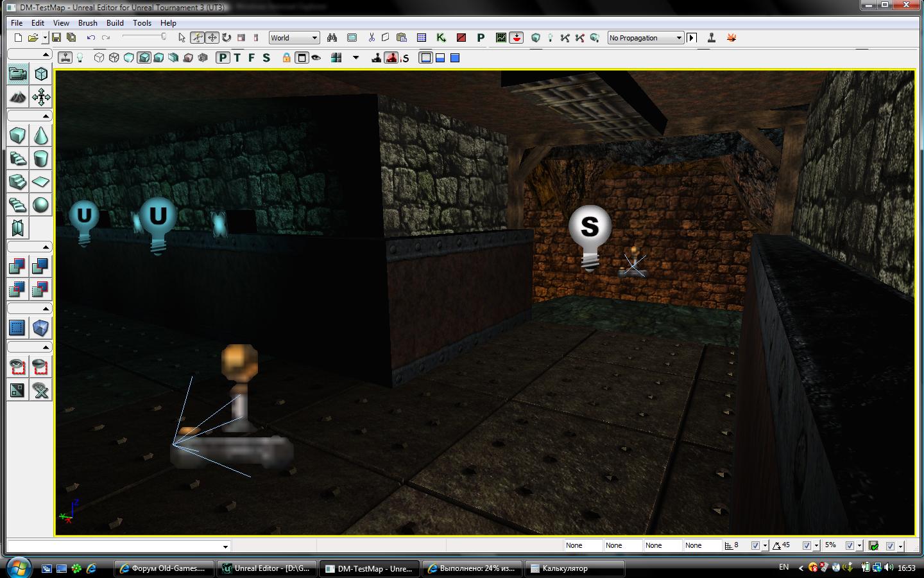Choose the Cone brush builder
924x578 pixels.
[x=41, y=136]
